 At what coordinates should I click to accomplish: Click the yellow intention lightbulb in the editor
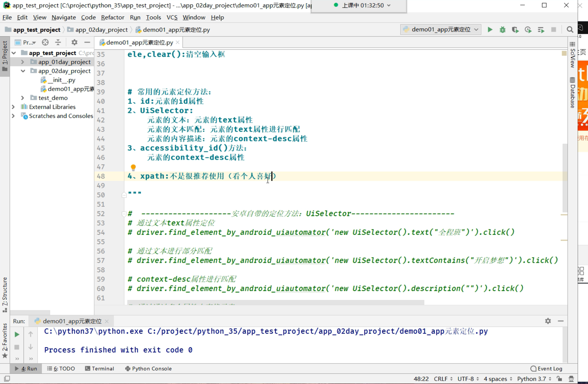133,167
